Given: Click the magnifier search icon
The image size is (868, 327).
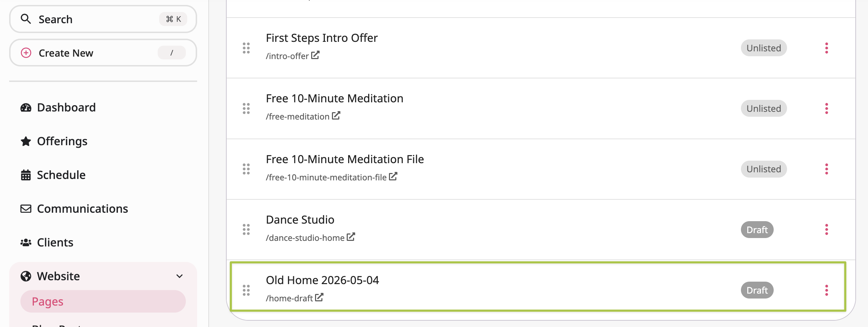Looking at the screenshot, I should 26,19.
